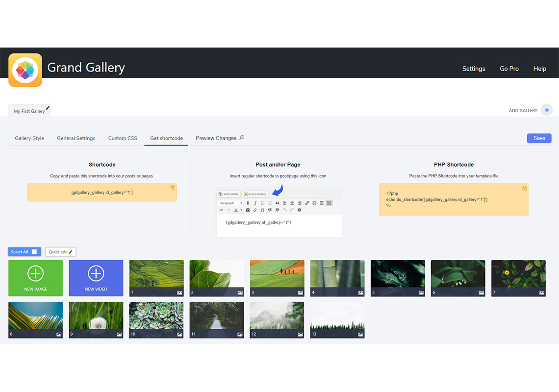The height and width of the screenshot is (392, 559).
Task: Toggle the Select All checkbox
Action: pyautogui.click(x=34, y=252)
